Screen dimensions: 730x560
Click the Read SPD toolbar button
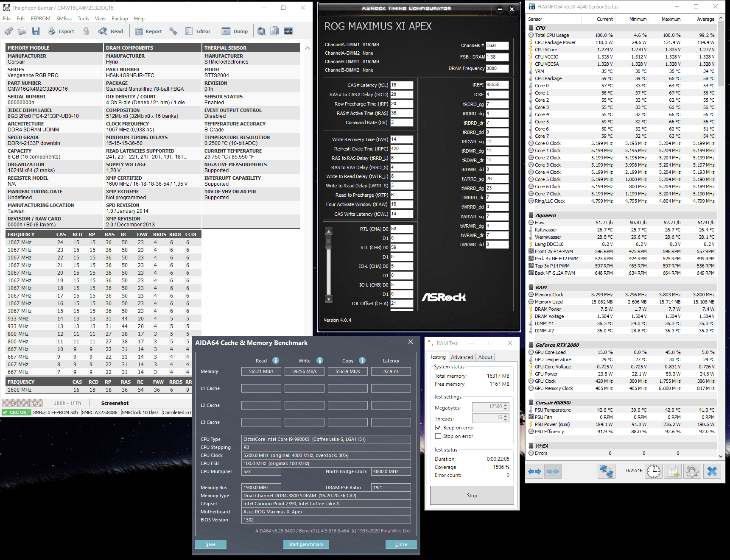click(111, 31)
